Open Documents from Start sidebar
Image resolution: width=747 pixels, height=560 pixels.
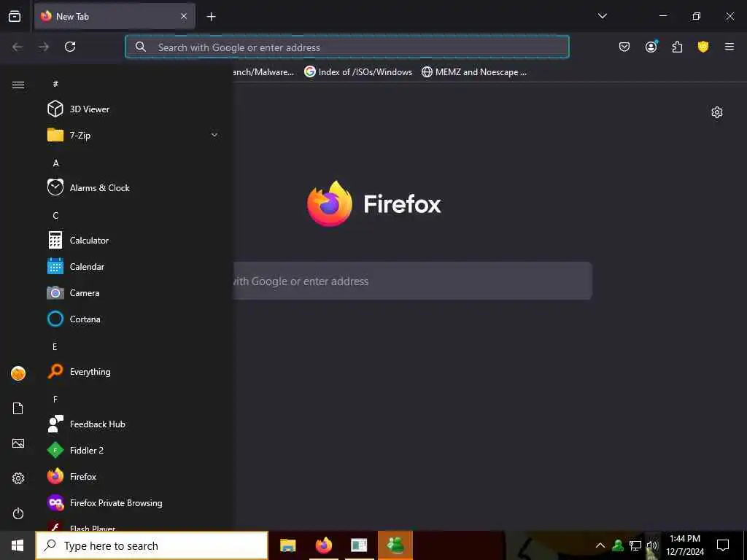[18, 408]
